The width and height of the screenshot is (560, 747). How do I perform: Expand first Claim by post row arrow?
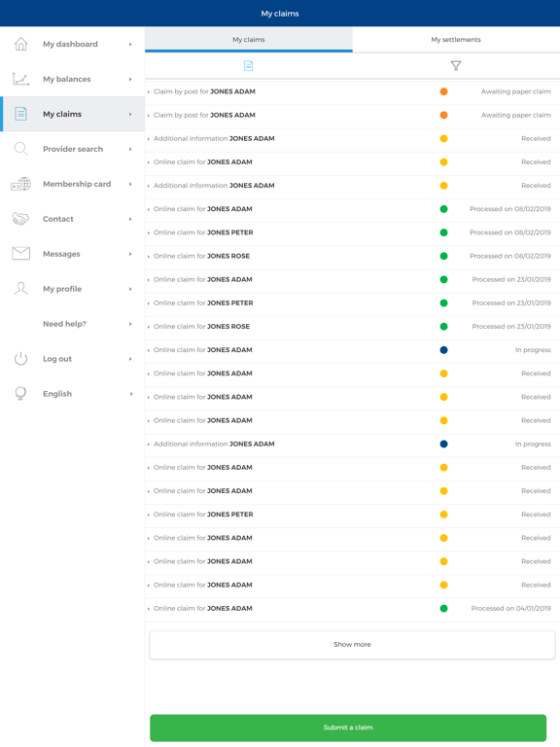[149, 92]
